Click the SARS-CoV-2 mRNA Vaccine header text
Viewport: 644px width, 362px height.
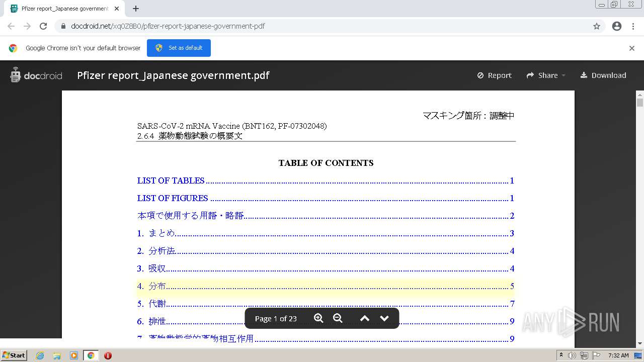coord(232,126)
